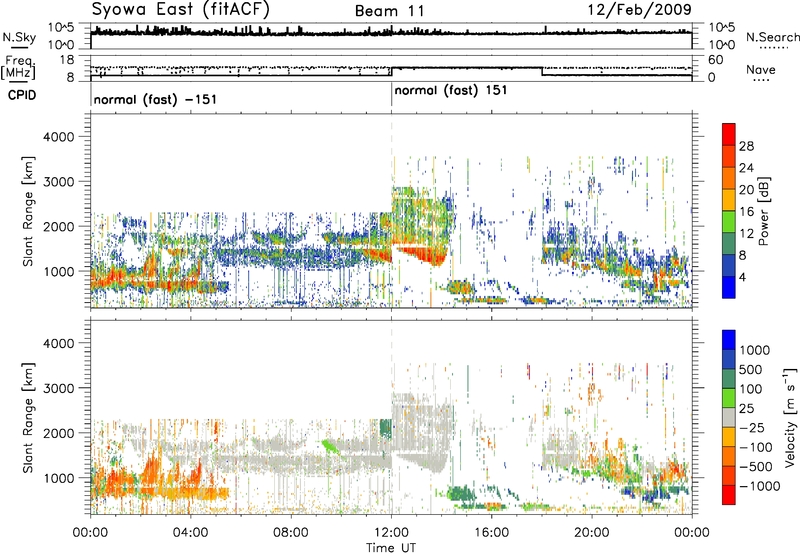Screen dimensions: 800x554
Task: Click the dark green velocity block before 12:00
Action: click(386, 429)
